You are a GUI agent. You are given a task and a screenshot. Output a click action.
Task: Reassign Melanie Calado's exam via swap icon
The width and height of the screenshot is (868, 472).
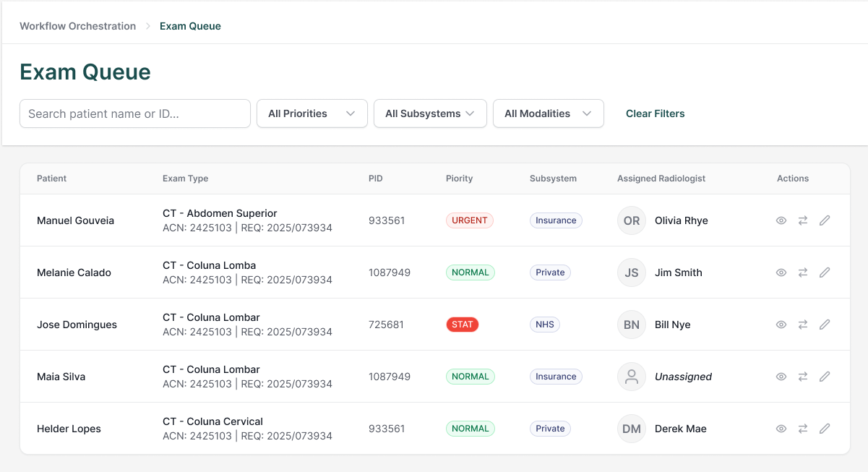pyautogui.click(x=803, y=273)
